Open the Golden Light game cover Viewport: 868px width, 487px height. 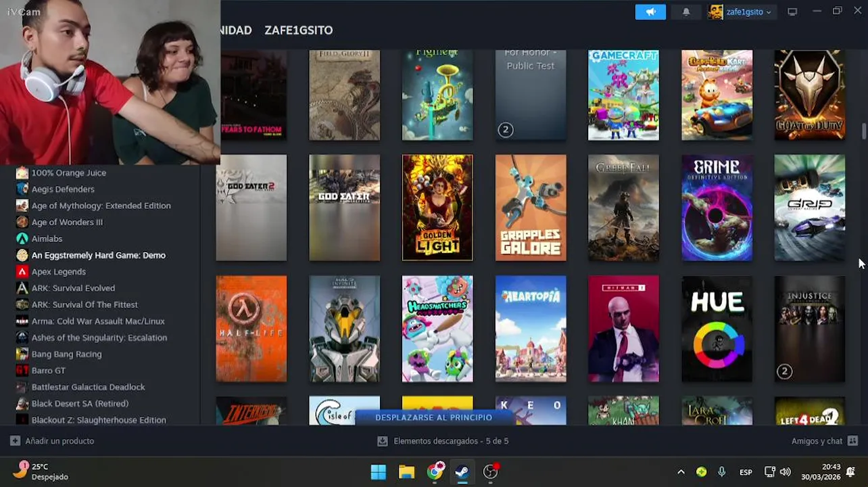[437, 208]
